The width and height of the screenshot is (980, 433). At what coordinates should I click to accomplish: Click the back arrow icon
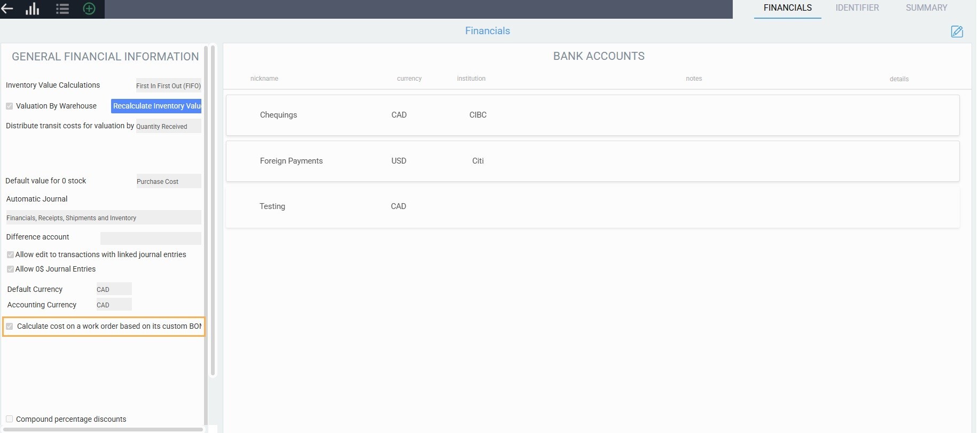[x=7, y=9]
